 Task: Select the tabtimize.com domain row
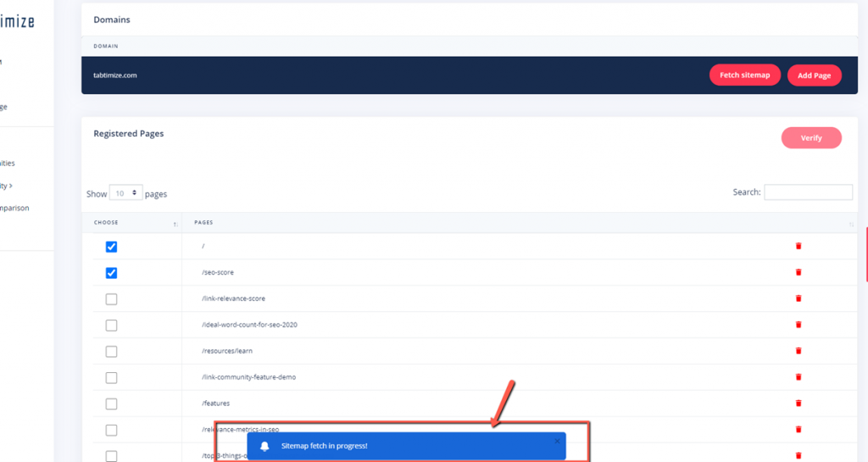click(470, 75)
